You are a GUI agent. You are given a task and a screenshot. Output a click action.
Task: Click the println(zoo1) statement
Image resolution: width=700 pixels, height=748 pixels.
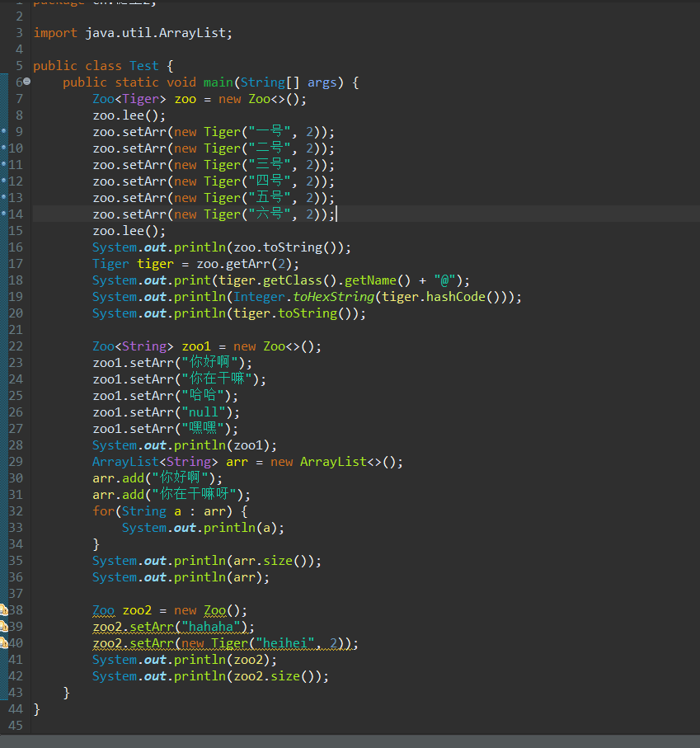coord(185,445)
